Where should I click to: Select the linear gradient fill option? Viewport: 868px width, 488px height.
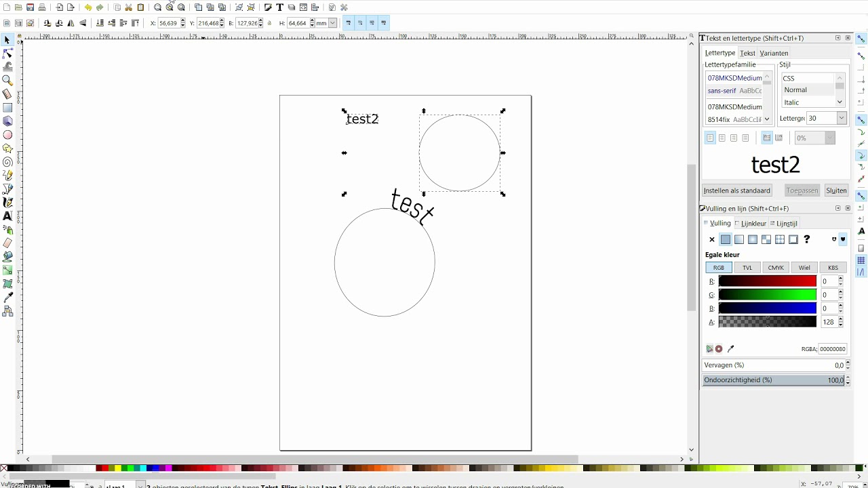(739, 239)
